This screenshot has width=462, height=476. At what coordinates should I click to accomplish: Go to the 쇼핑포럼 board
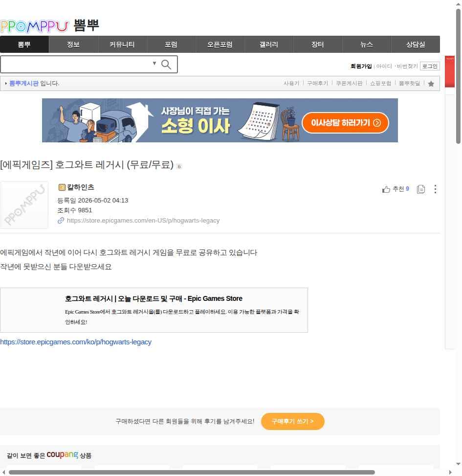[x=380, y=83]
